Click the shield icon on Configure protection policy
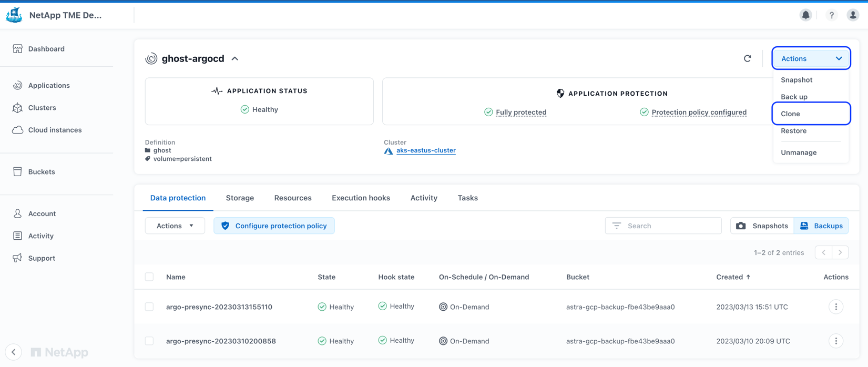Image resolution: width=868 pixels, height=367 pixels. pyautogui.click(x=226, y=226)
